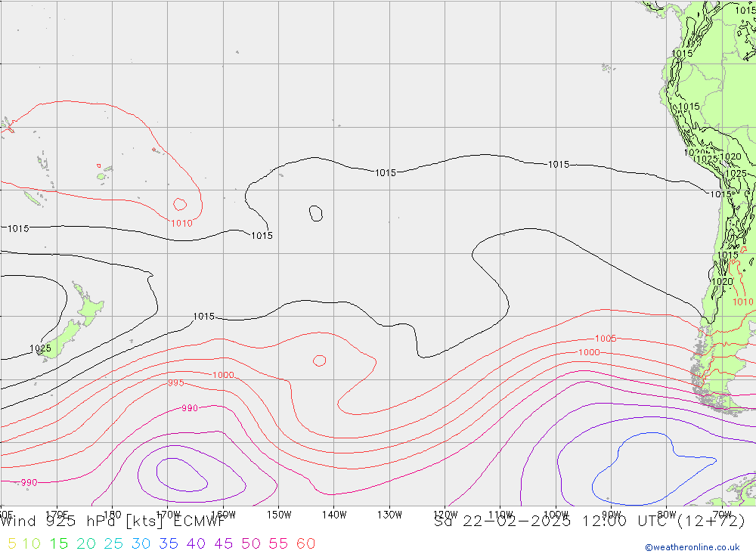Select legend value 50 in the wind scale
Image resolution: width=756 pixels, height=554 pixels.
click(x=251, y=544)
